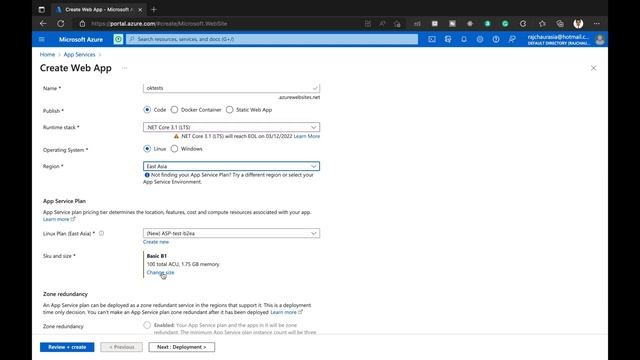Click the read aloud icon in address bar
Viewport: 640px width, 360px height.
point(382,24)
